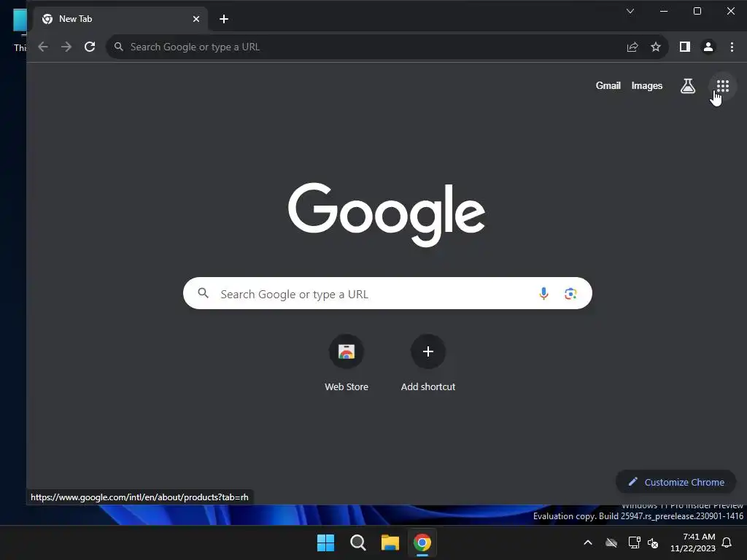Open the Google apps grid
The image size is (747, 560).
(723, 86)
